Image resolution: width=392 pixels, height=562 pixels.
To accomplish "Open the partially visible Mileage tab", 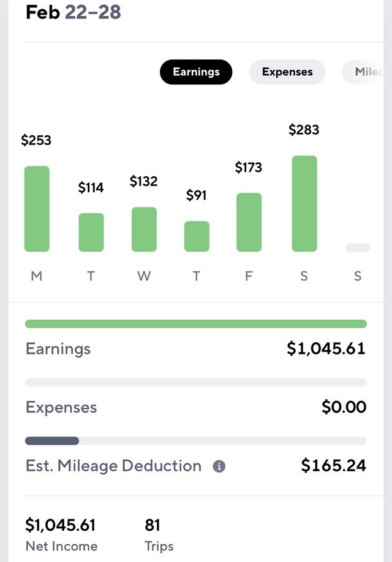I will coord(364,72).
